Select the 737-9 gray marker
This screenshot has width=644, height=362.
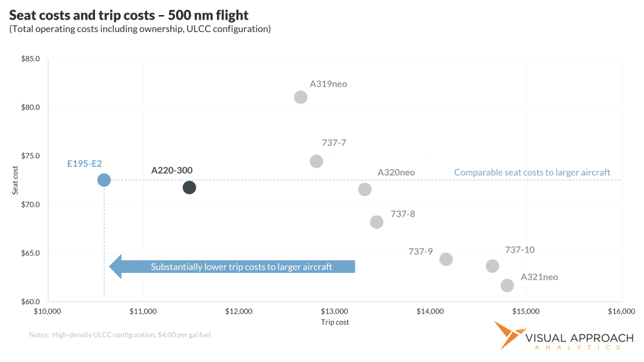(x=446, y=259)
